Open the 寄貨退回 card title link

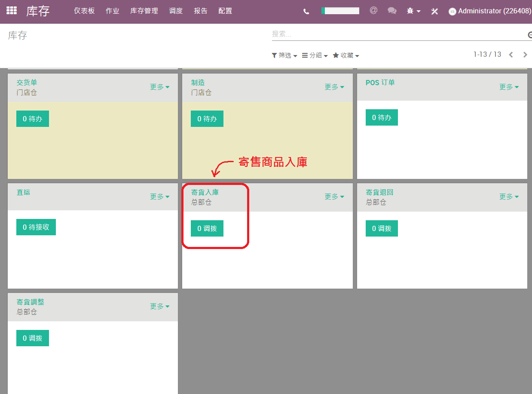click(x=379, y=192)
